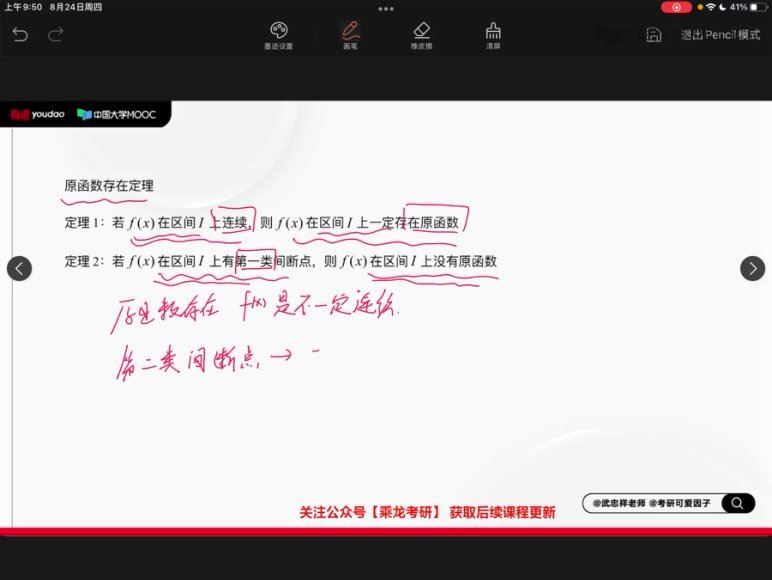Select the 橡皮擦 eraser tool

tap(421, 35)
